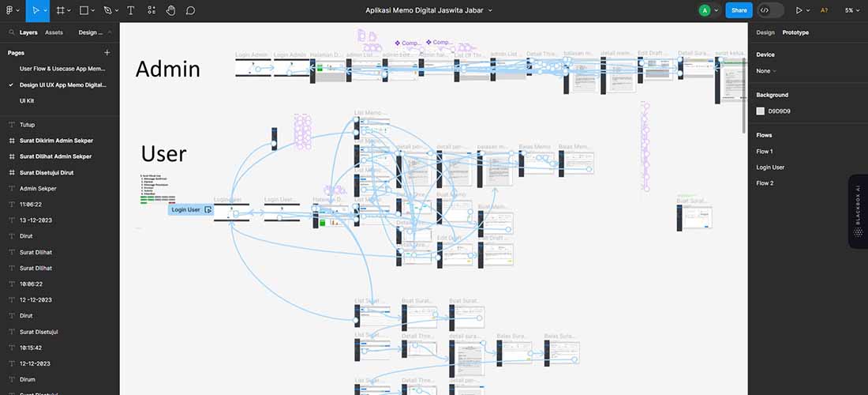
Task: Select the Move tool
Action: (36, 10)
